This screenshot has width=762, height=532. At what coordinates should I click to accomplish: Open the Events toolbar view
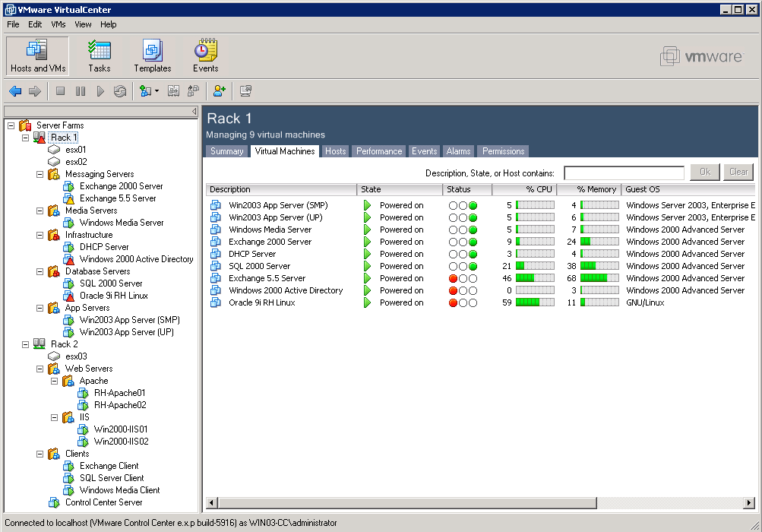coord(206,56)
